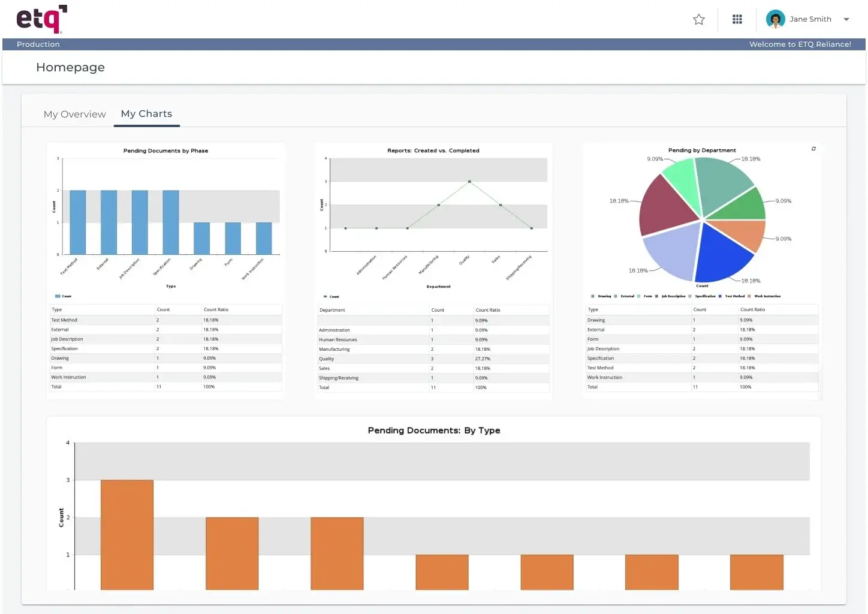Click Jane Smith's profile avatar
The height and width of the screenshot is (614, 868).
pyautogui.click(x=775, y=19)
